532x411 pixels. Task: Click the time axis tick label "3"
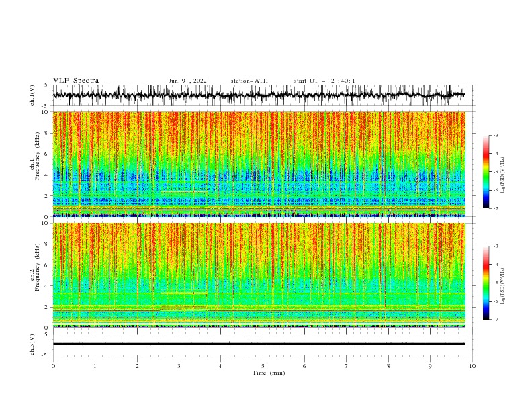click(179, 366)
